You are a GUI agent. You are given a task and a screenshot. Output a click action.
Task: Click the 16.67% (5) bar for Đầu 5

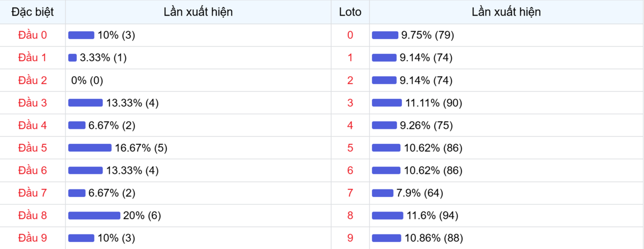click(x=90, y=148)
